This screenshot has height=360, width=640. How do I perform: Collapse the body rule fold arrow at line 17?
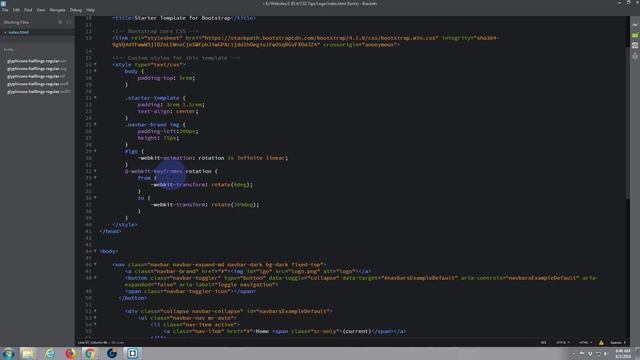tap(96, 71)
